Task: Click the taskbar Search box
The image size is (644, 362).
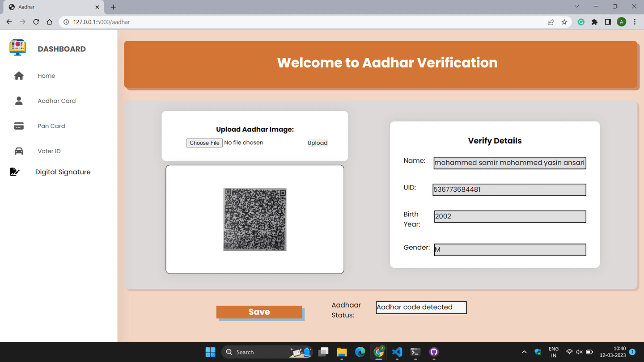Action: coord(267,352)
